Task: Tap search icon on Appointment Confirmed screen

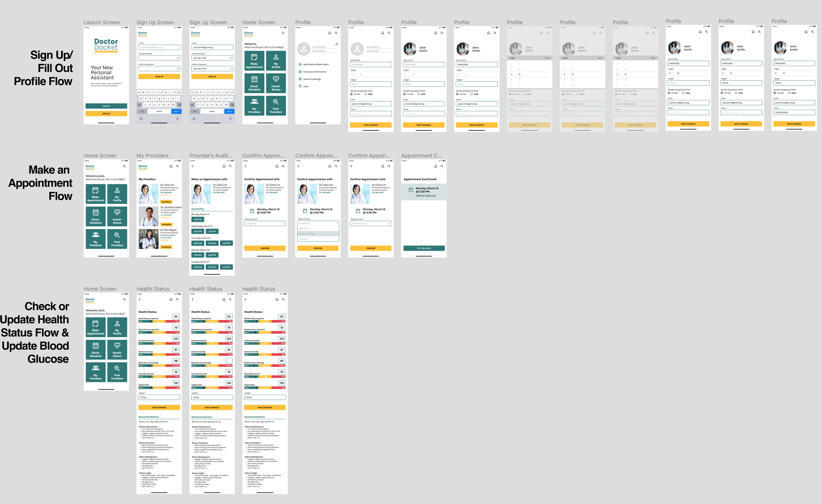Action: point(442,166)
